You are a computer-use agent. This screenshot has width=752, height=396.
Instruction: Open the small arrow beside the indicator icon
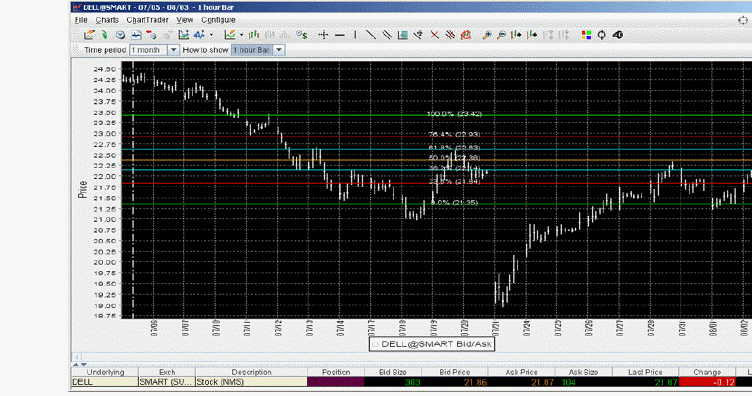pos(241,35)
